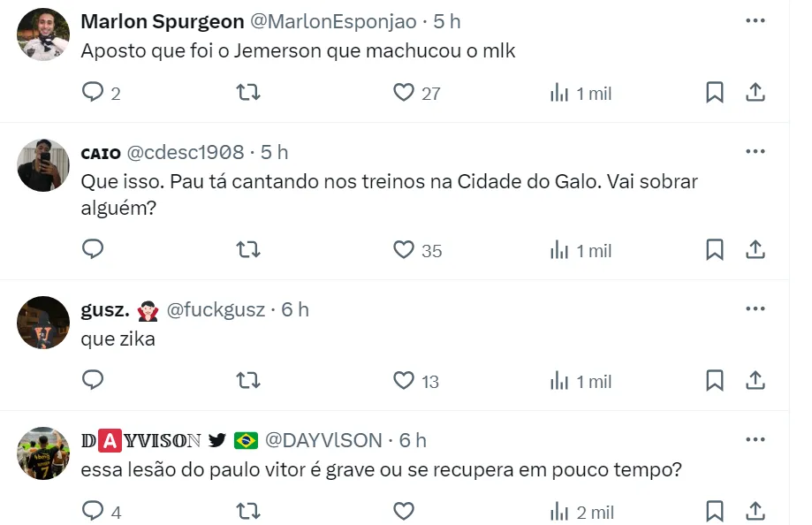
Task: Share Marlon Spurgeon's tweet
Action: (755, 93)
